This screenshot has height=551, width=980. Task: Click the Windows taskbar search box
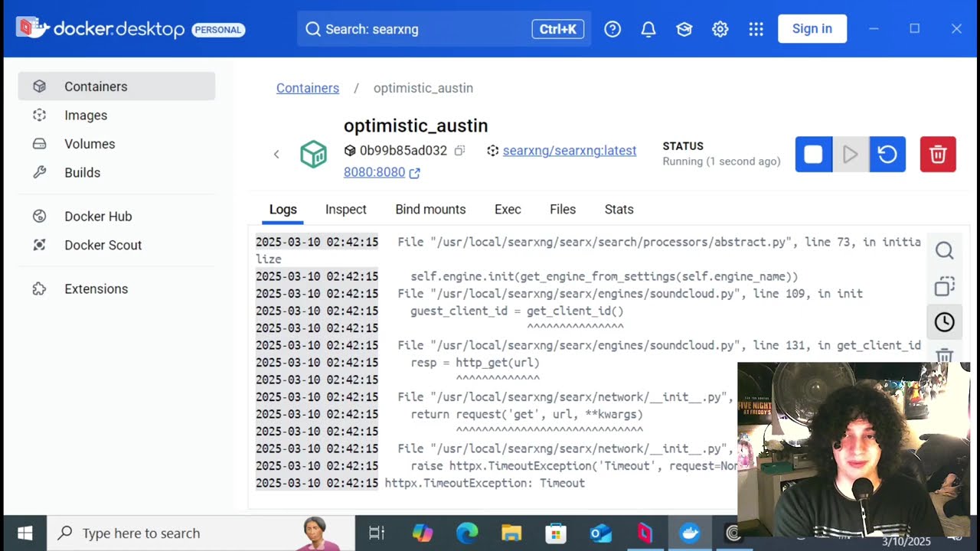click(201, 533)
